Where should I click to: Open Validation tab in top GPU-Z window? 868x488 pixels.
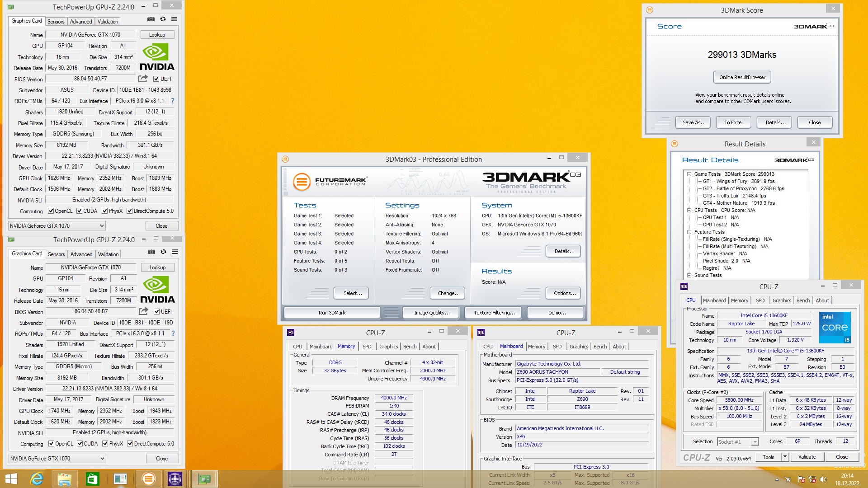108,22
